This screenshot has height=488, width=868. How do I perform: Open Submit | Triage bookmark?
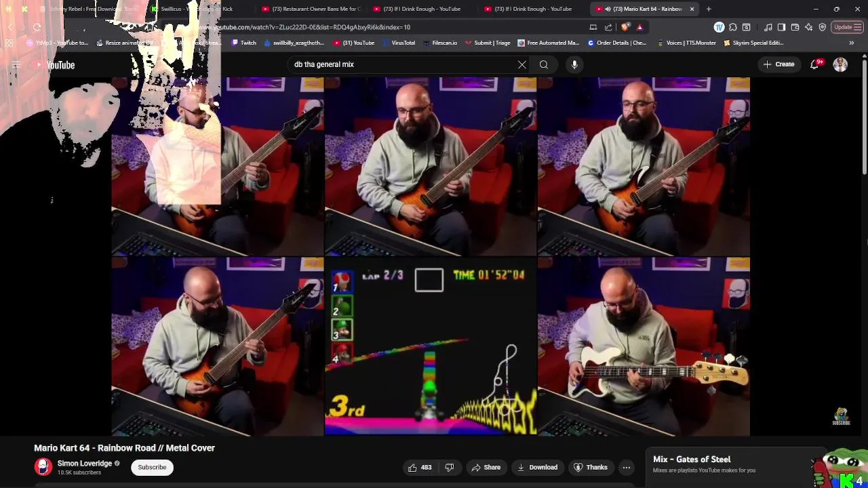pos(487,43)
